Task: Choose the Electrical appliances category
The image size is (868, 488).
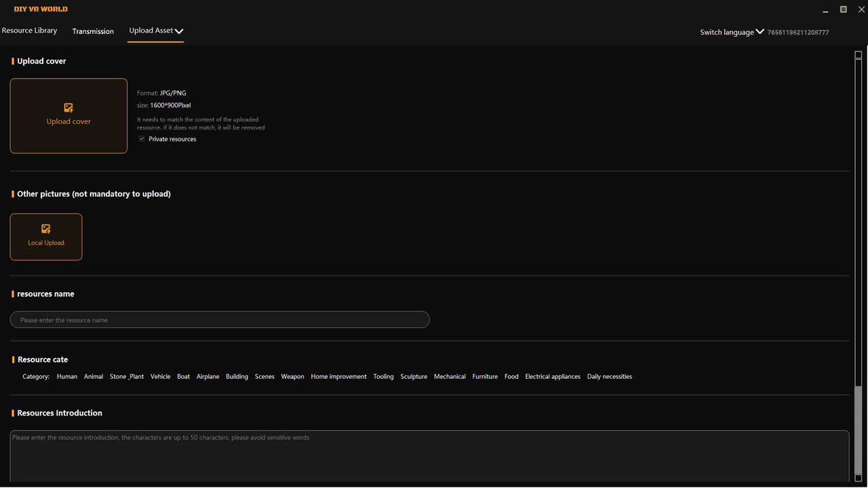Action: pos(553,376)
